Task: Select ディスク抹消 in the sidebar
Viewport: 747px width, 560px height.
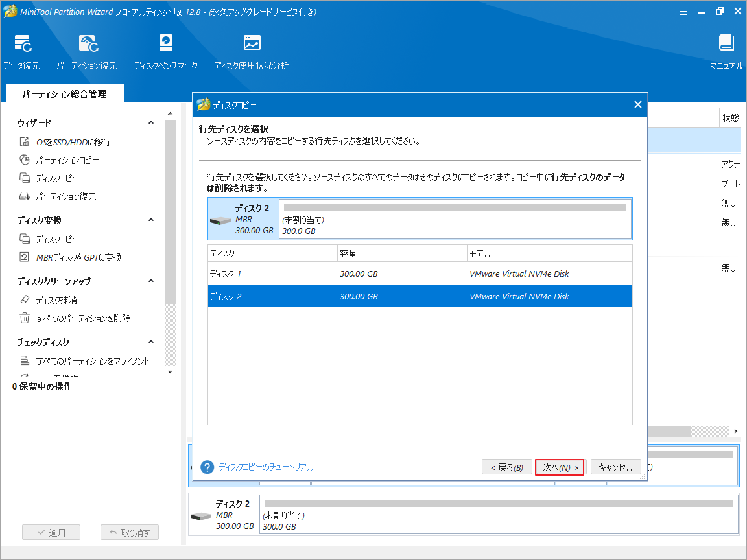Action: pyautogui.click(x=56, y=300)
